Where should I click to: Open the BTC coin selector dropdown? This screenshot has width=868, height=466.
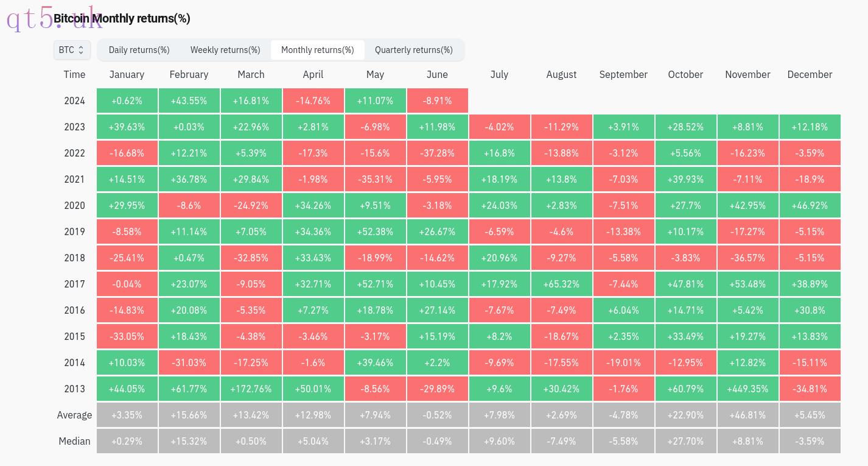tap(72, 50)
